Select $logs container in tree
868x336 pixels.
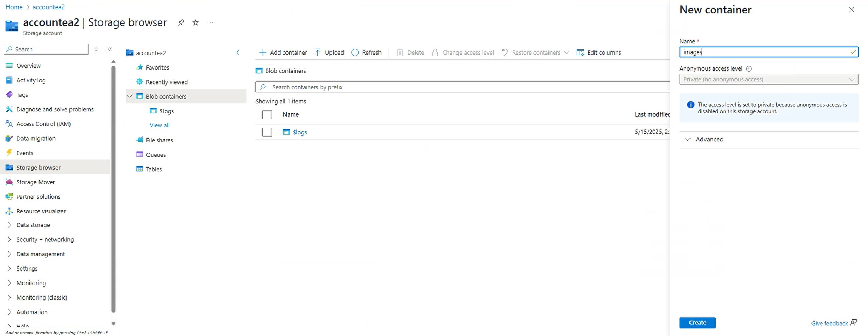pyautogui.click(x=167, y=111)
